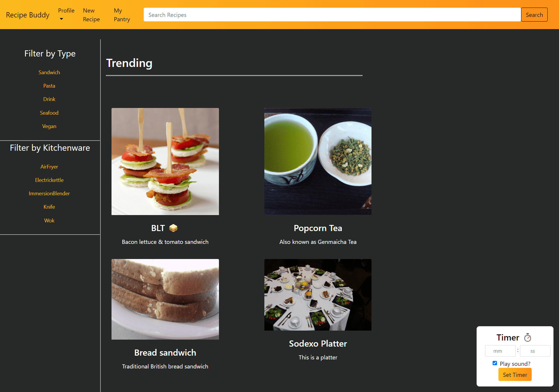Select the Sodexo Platter recipe thumbnail
This screenshot has height=392, width=559.
318,295
